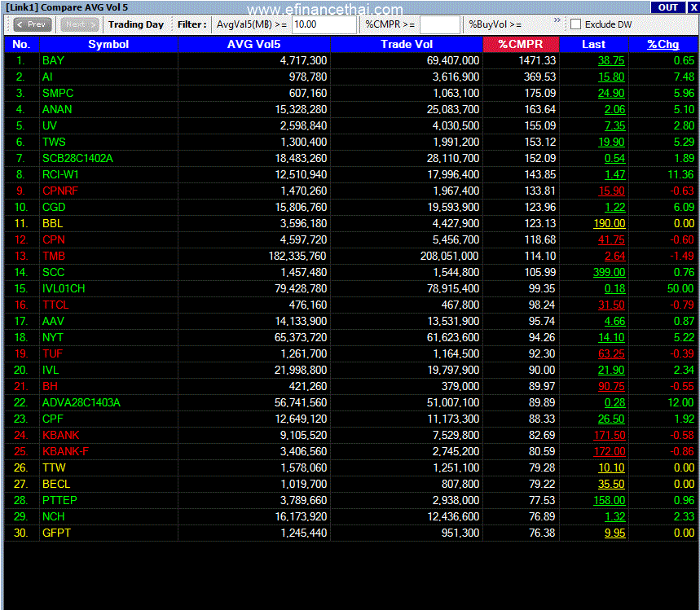Screen dimensions: 700x610
Task: Select the PTTEP symbol
Action: pyautogui.click(x=59, y=500)
